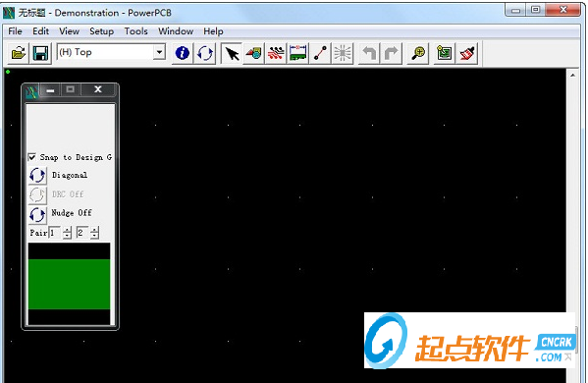Cycle the Diagonal routing angle button
Screen dimensions: 588x383
[x=37, y=175]
